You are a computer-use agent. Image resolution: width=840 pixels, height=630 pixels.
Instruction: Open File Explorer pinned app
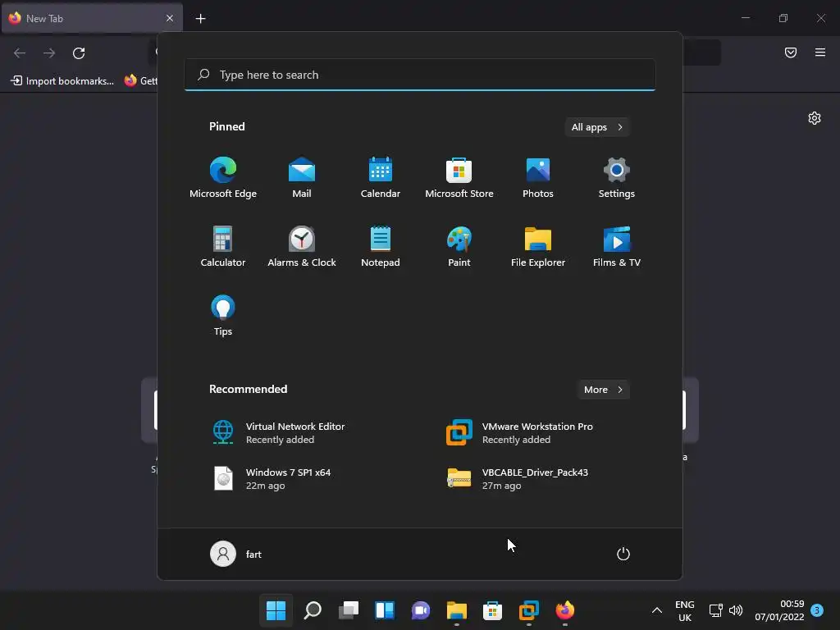[538, 246]
